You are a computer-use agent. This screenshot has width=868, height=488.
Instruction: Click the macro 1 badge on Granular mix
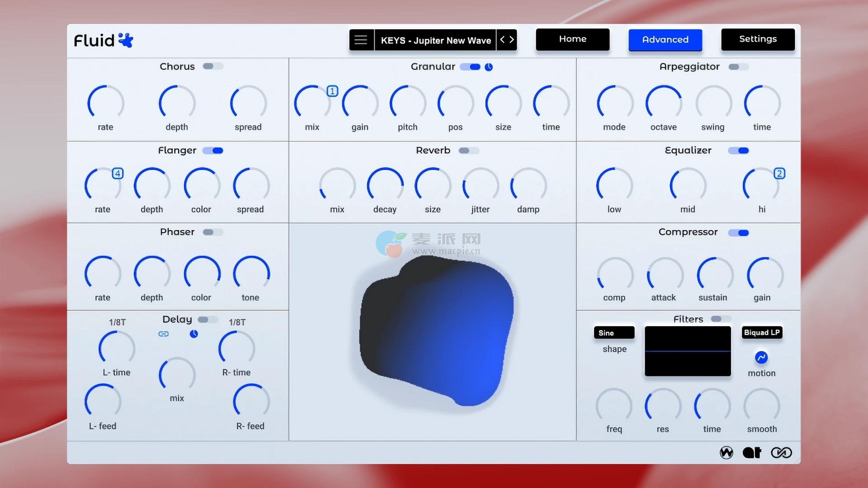click(332, 91)
